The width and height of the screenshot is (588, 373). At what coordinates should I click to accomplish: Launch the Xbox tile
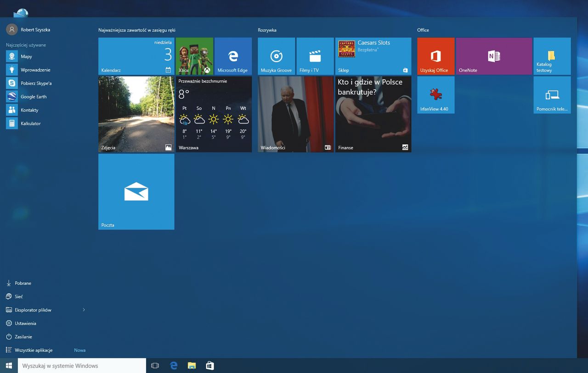coord(194,56)
